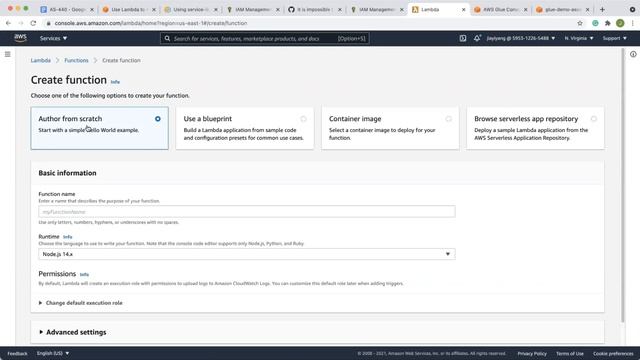Switch to the AWS Glue Console tab
Image resolution: width=640 pixels, height=360 pixels.
click(x=500, y=9)
